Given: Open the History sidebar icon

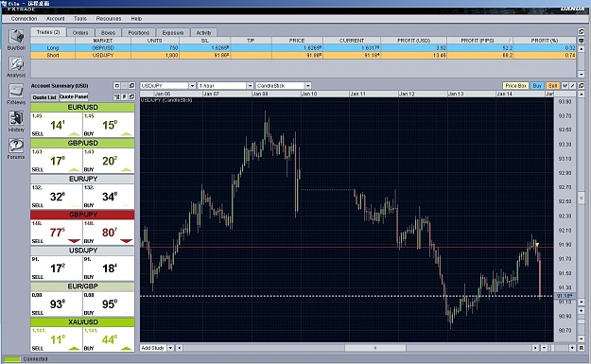Looking at the screenshot, I should pyautogui.click(x=16, y=118).
